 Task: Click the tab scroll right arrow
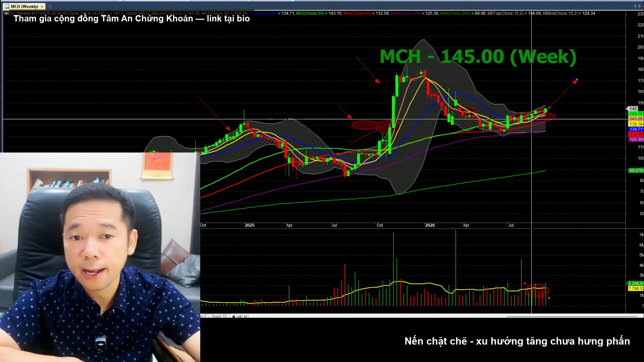[x=639, y=6]
